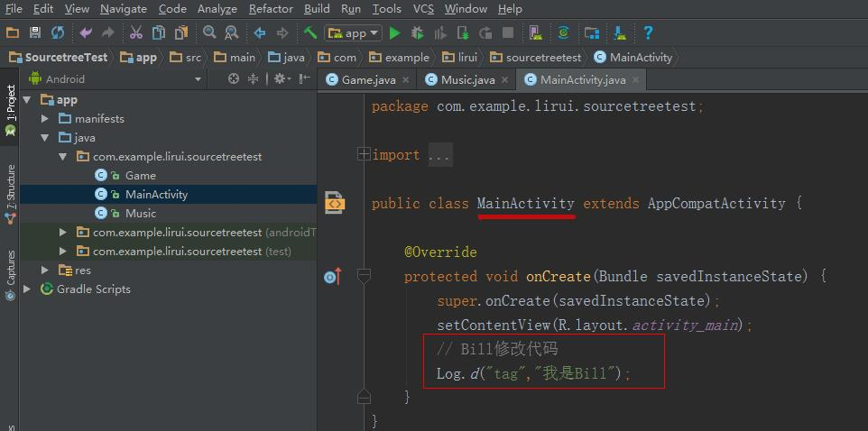The height and width of the screenshot is (431, 868).
Task: Open the Build menu
Action: point(317,9)
